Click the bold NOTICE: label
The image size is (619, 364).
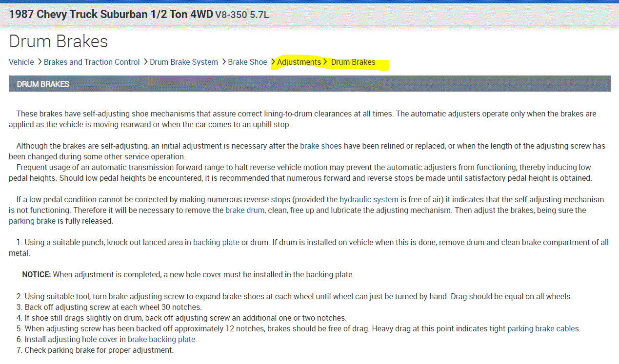[37, 274]
